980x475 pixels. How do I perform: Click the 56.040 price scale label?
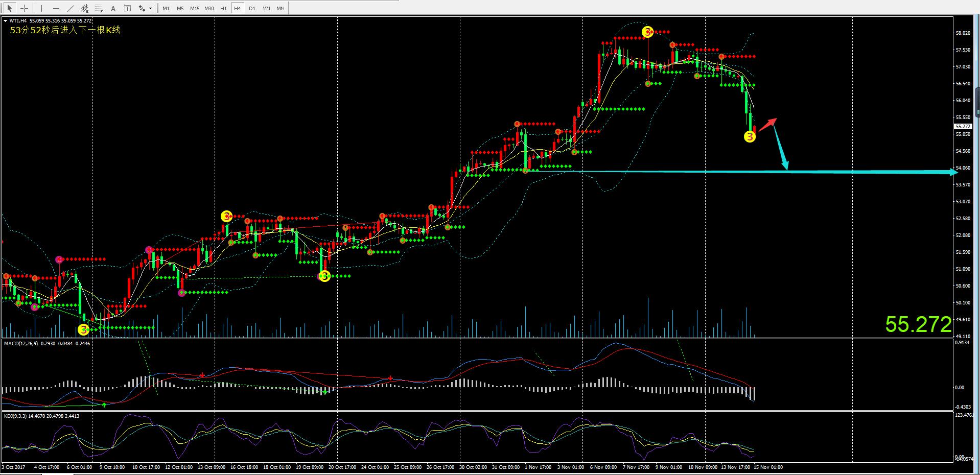click(963, 101)
